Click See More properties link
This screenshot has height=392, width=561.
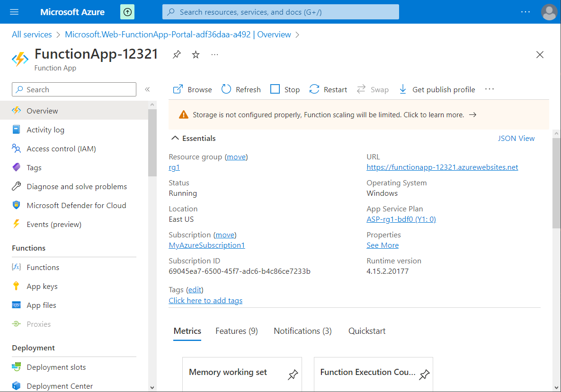click(x=383, y=245)
